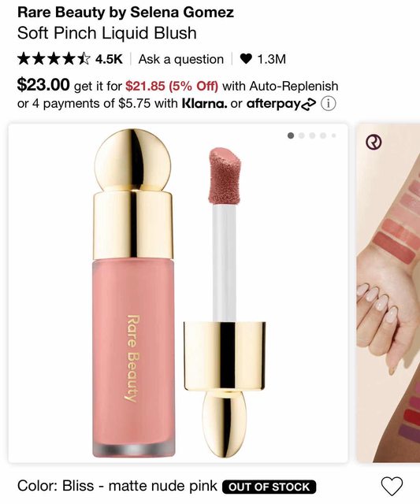Open Rare Beauty by Selena Gomez brand link

click(x=126, y=13)
